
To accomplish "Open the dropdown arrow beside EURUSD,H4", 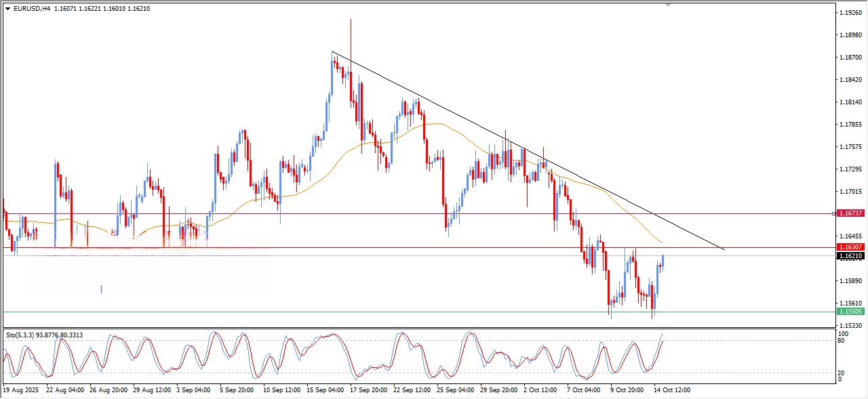I will pyautogui.click(x=7, y=9).
